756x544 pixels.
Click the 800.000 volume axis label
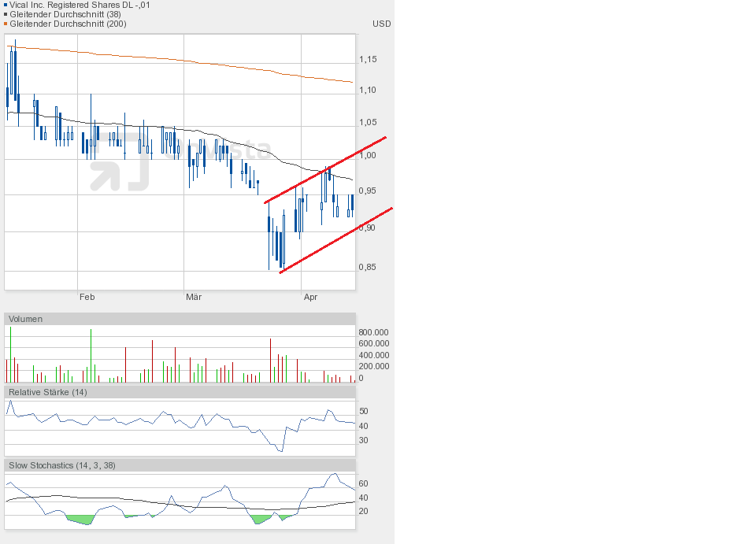374,333
